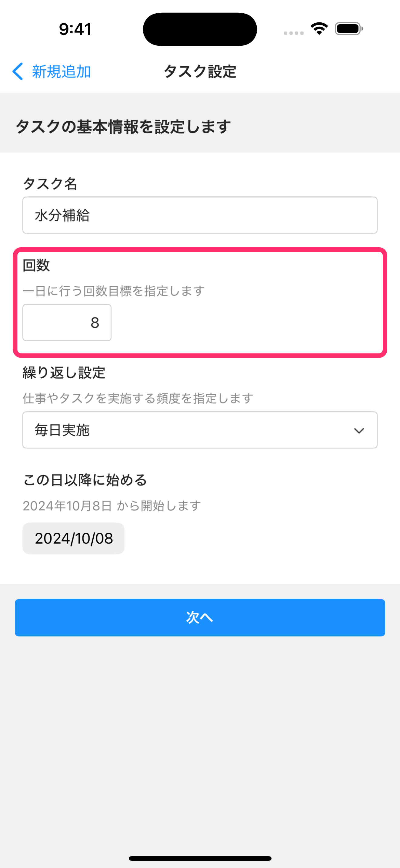
Task: Tap the blue back chevron icon
Action: pos(18,71)
